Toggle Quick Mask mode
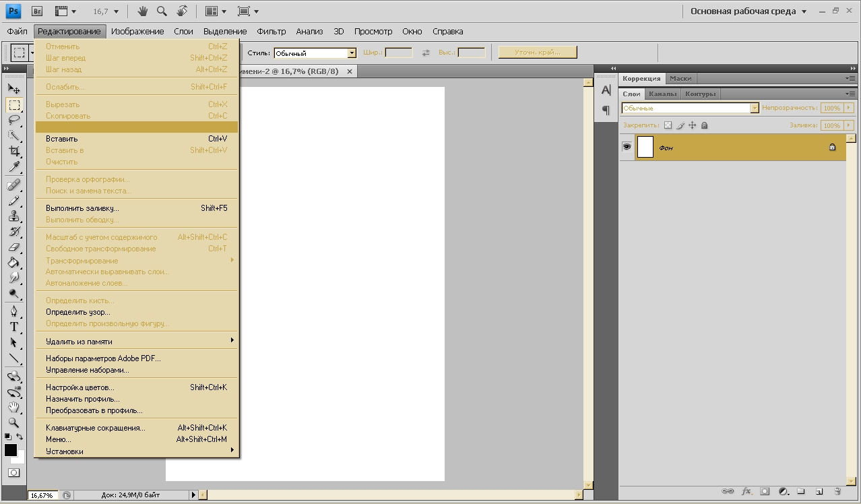Screen dimensions: 861x504 pos(13,473)
